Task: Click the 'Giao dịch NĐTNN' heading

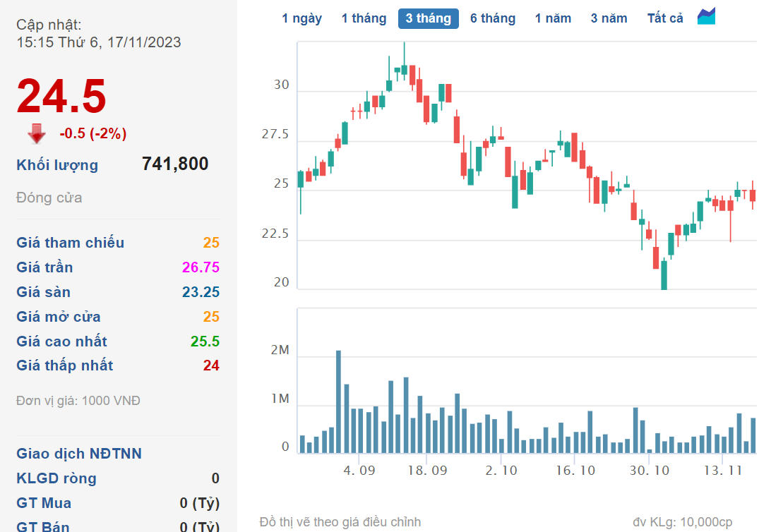Action: (x=79, y=454)
